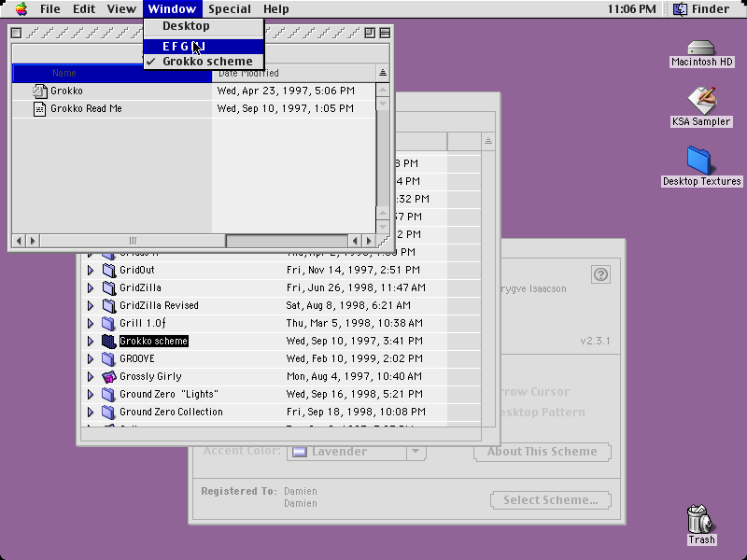The width and height of the screenshot is (747, 560).
Task: Click the GridOut folder icon
Action: click(x=109, y=270)
